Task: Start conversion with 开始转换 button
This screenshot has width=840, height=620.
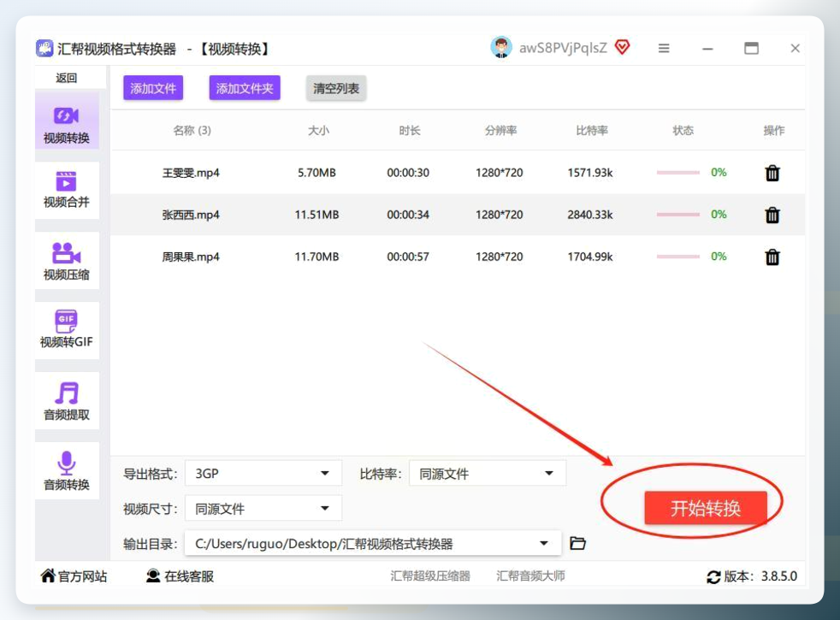Action: 706,508
